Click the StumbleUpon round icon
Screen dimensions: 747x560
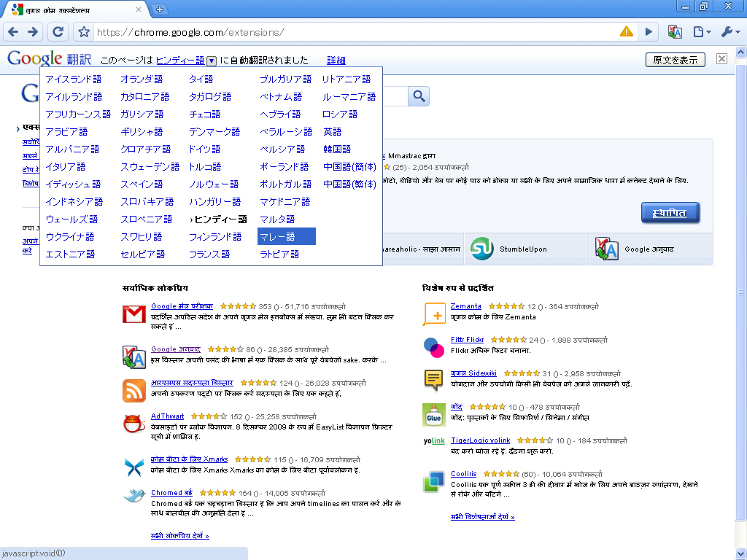point(481,249)
